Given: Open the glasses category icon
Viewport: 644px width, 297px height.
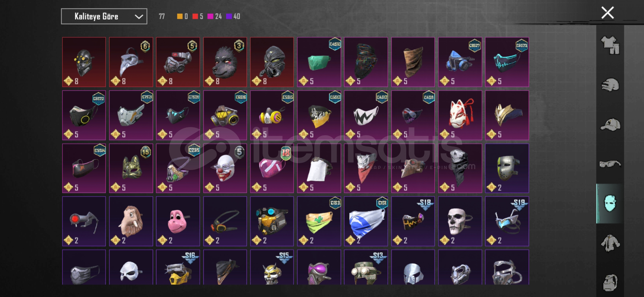Looking at the screenshot, I should coord(610,164).
